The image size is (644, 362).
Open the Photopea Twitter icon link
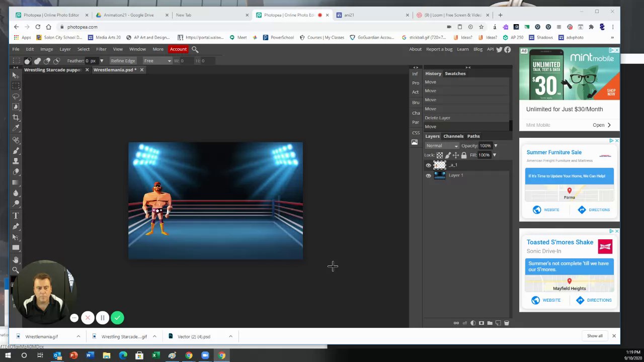pos(499,49)
